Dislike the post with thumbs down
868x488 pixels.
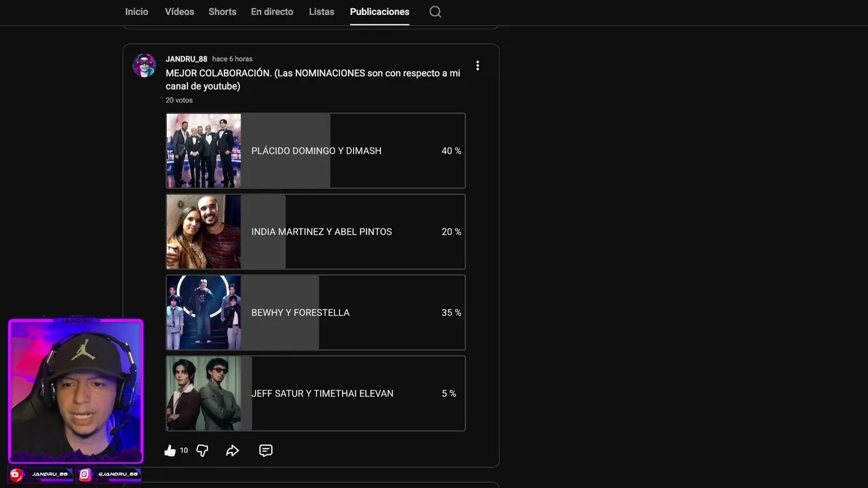202,451
